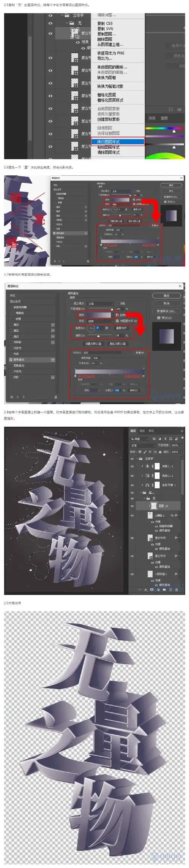Collapse the 立体字 group in the step 2.5 layers panel
This screenshot has width=189, height=868.
[x=62, y=16]
